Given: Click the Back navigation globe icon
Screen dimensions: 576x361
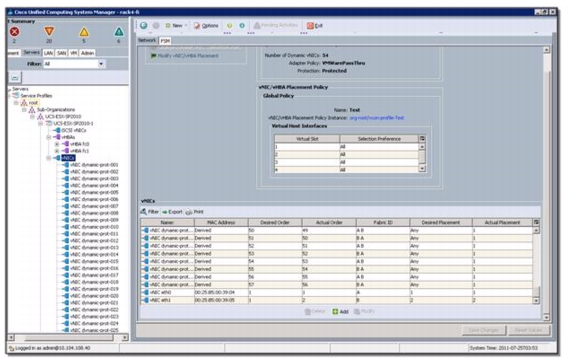Looking at the screenshot, I should (x=144, y=25).
